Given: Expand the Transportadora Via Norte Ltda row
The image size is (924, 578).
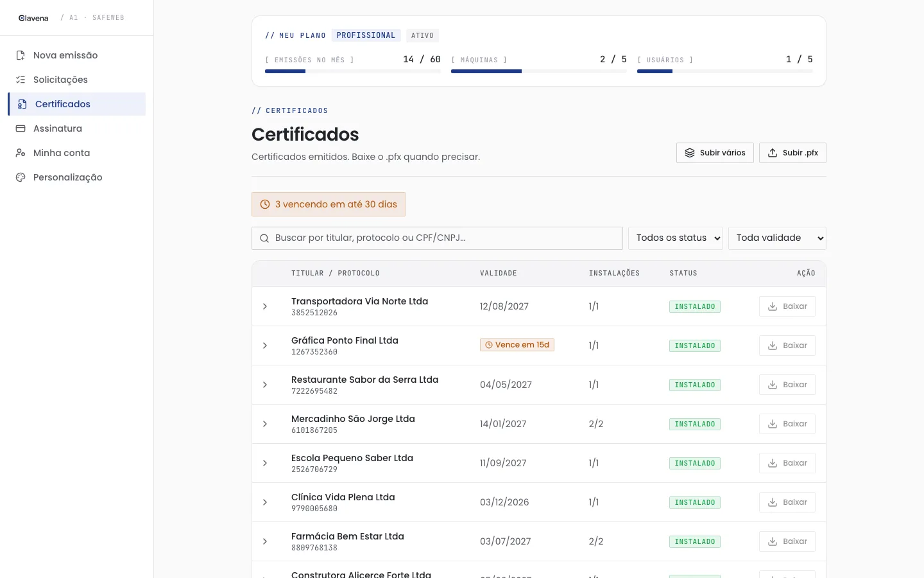Looking at the screenshot, I should [x=265, y=306].
